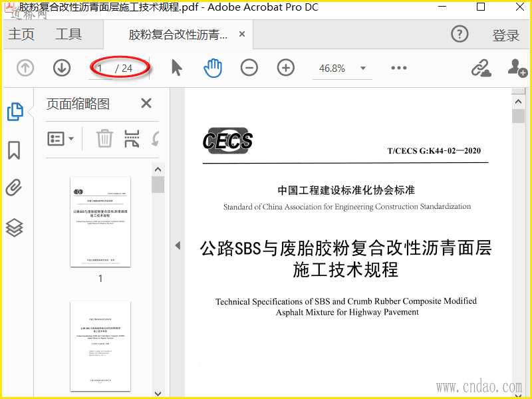The width and height of the screenshot is (532, 399).
Task: Go to next page with down arrow
Action: (62, 68)
